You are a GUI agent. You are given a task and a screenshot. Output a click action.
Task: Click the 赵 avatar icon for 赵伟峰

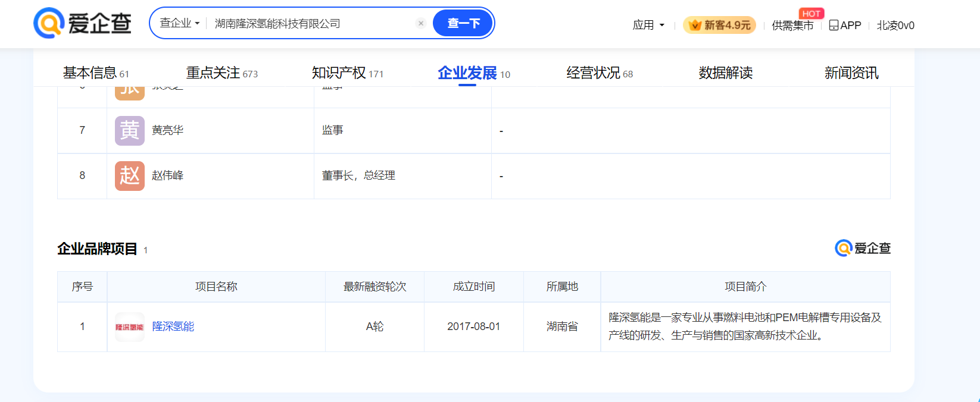pyautogui.click(x=130, y=176)
